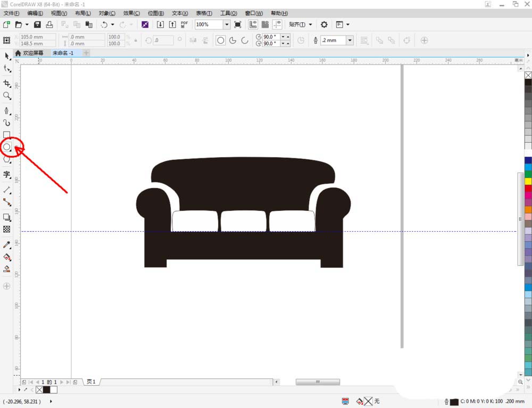532x408 pixels.
Task: Open the outline width .2 mm dropdown
Action: tap(350, 40)
